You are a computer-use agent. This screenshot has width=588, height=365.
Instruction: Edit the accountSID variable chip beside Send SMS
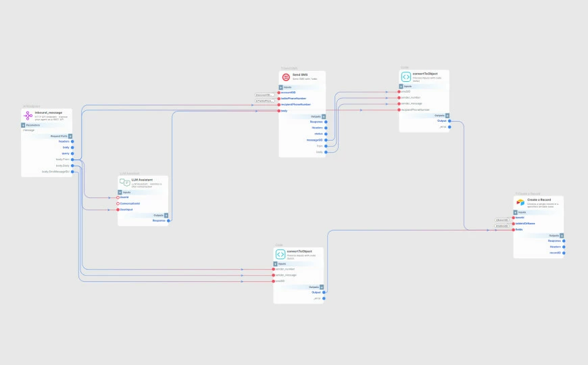tap(264, 95)
